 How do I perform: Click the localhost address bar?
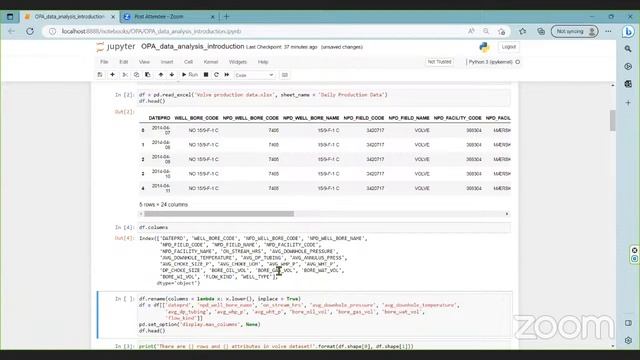click(261, 31)
